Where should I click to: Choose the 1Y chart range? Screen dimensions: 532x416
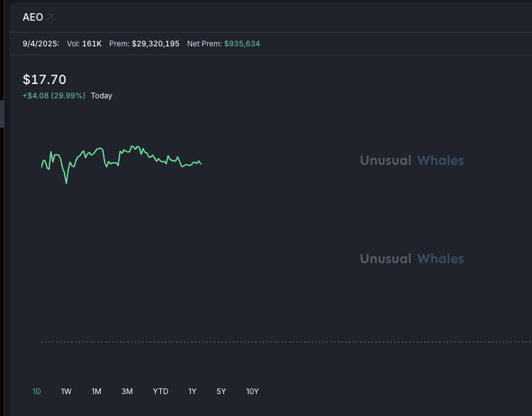[x=192, y=392]
